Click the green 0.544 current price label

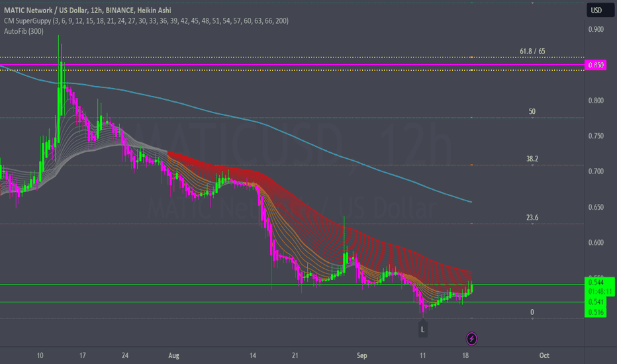[596, 282]
